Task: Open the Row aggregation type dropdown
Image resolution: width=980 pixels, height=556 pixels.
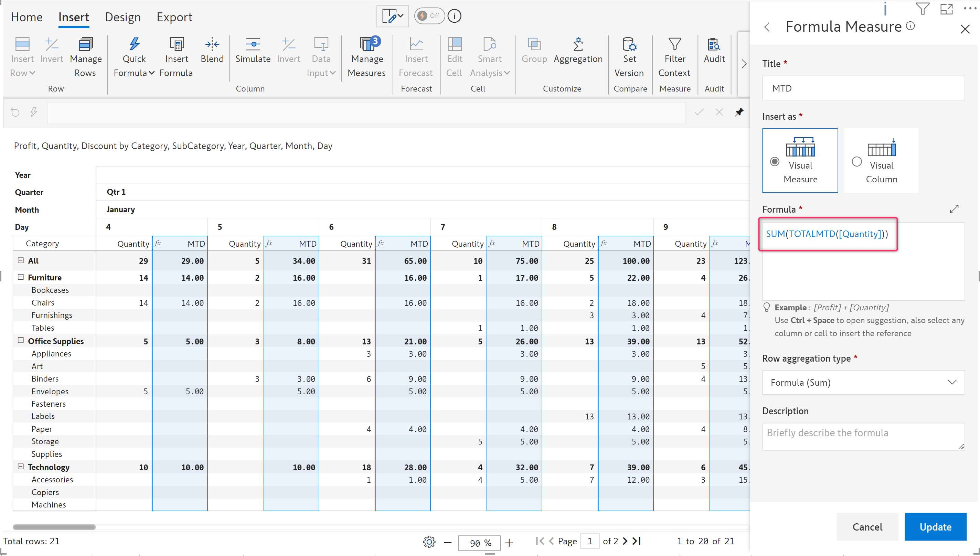Action: [863, 382]
